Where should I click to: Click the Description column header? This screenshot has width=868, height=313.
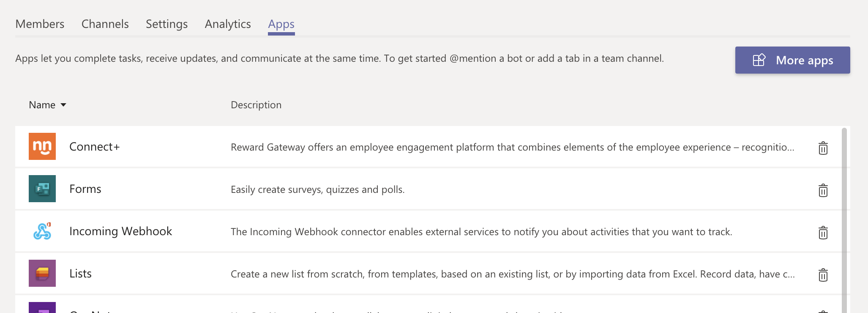tap(256, 105)
